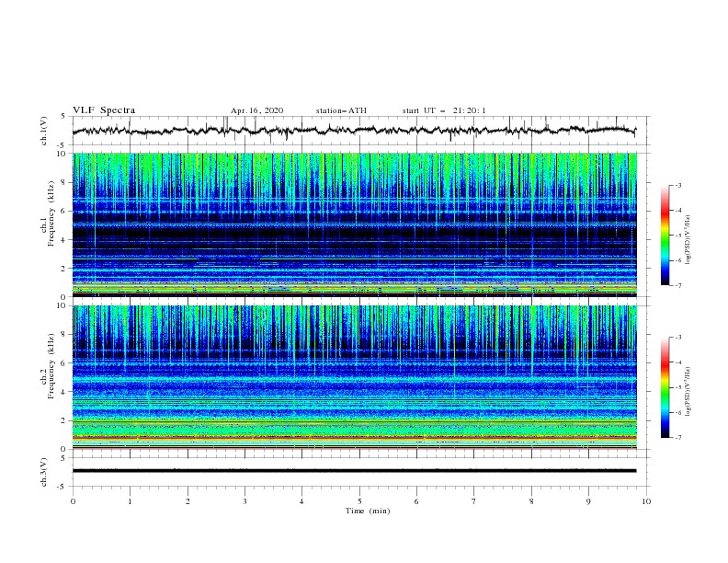The image size is (728, 563).
Task: Click the "ch.1(V)" waveform axis label
Action: point(44,131)
